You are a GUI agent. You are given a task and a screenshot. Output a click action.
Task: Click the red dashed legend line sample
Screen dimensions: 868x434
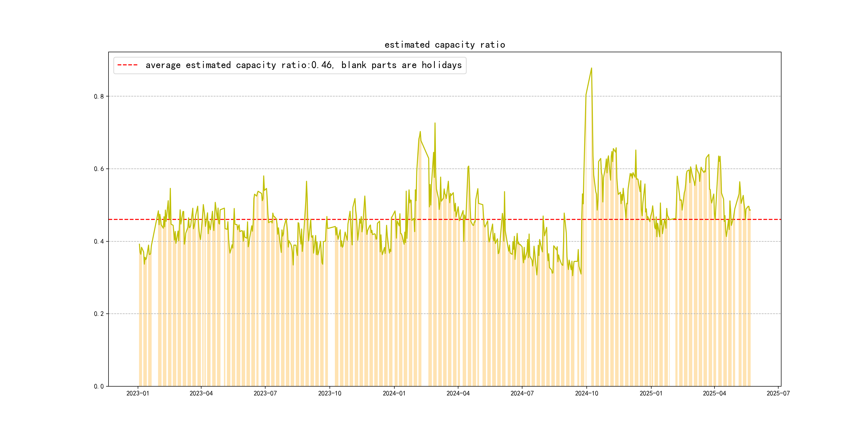tap(127, 65)
